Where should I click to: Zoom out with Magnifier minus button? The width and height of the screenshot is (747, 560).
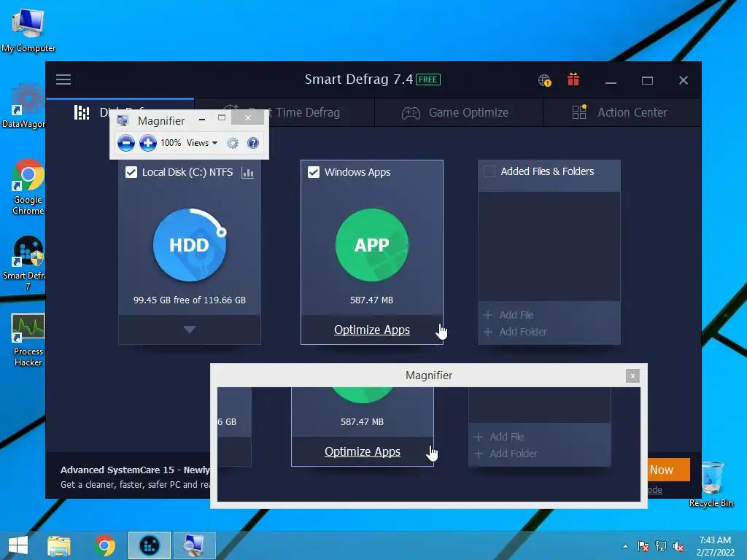coord(125,143)
